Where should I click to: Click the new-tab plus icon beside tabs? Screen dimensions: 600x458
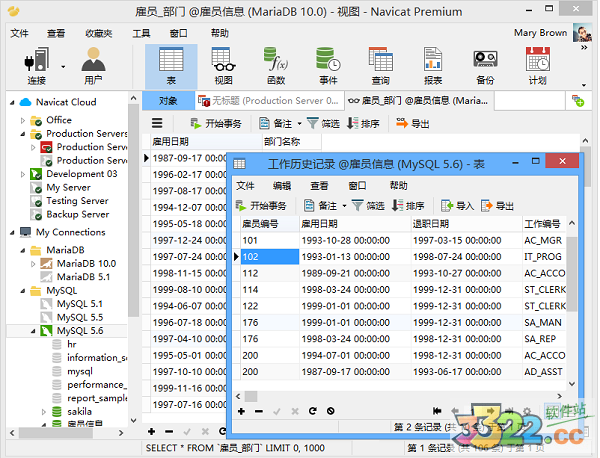click(x=578, y=101)
